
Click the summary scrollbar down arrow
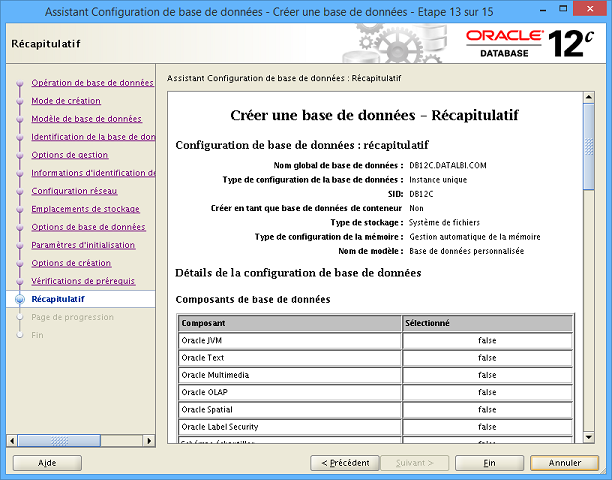589,437
